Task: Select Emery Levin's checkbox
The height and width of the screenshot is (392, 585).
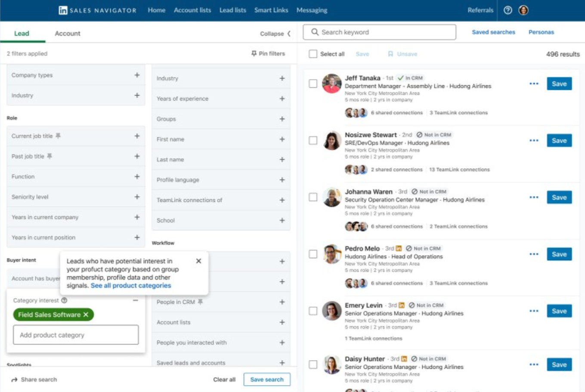Action: 313,311
